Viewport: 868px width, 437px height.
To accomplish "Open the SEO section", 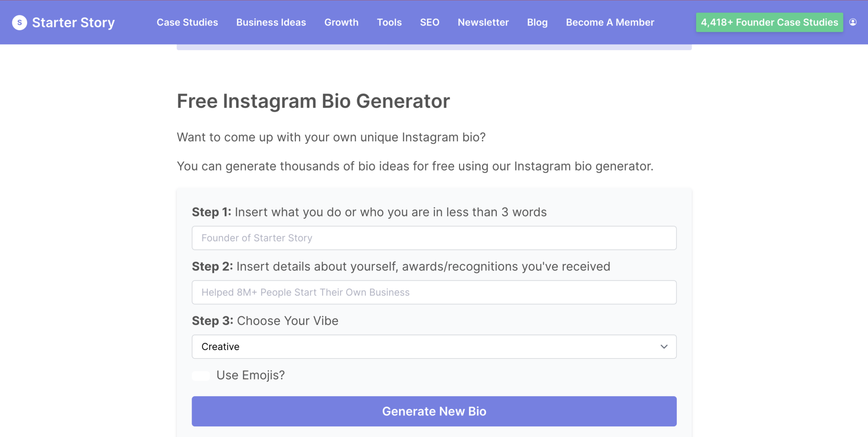I will coord(429,22).
